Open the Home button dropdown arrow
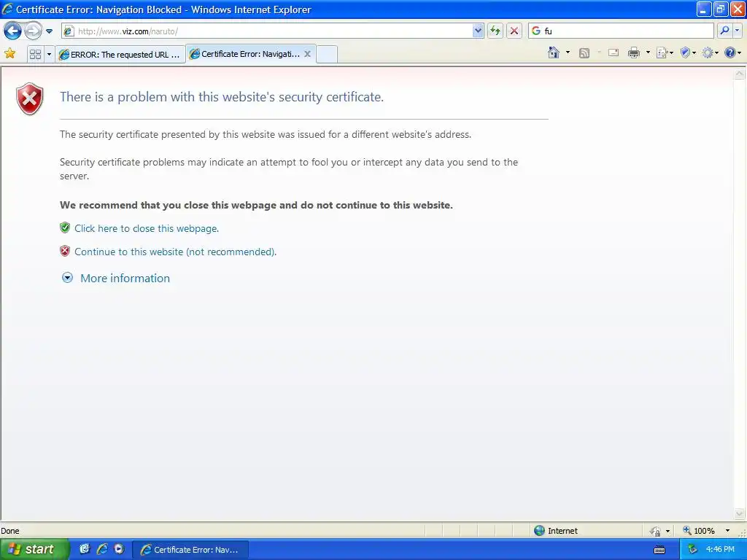Image resolution: width=747 pixels, height=560 pixels. pos(568,52)
